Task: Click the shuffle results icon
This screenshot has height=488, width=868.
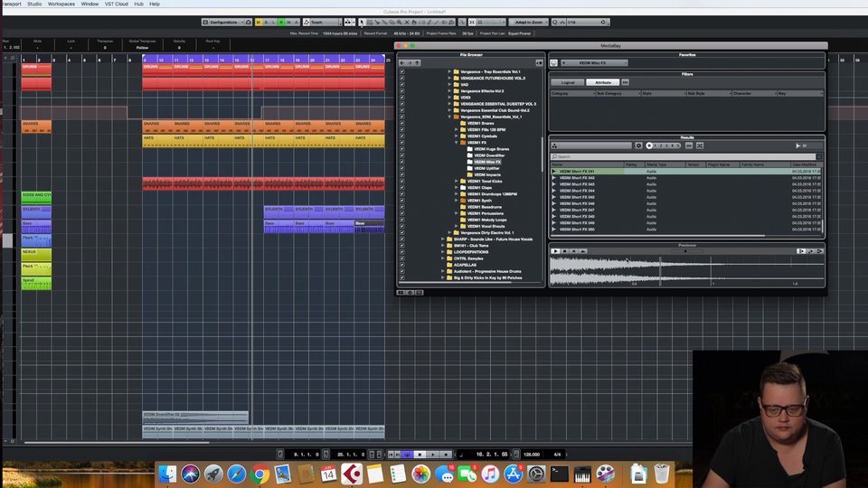Action: point(700,145)
